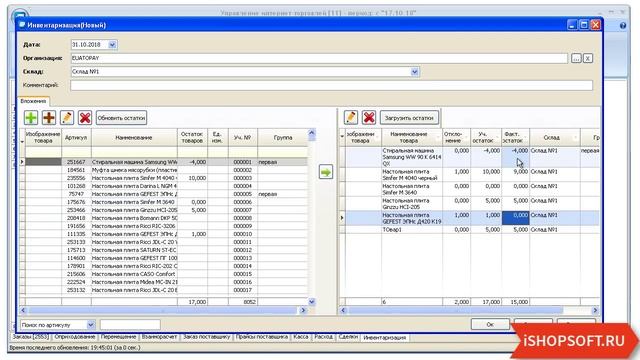Click the 'Загрузить остатки' button
The image size is (640, 360).
(409, 118)
